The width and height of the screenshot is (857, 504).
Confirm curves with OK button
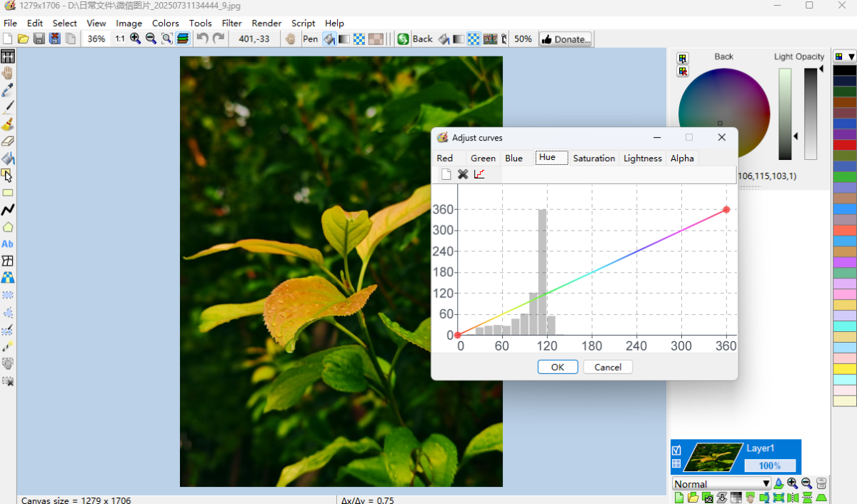pos(558,367)
